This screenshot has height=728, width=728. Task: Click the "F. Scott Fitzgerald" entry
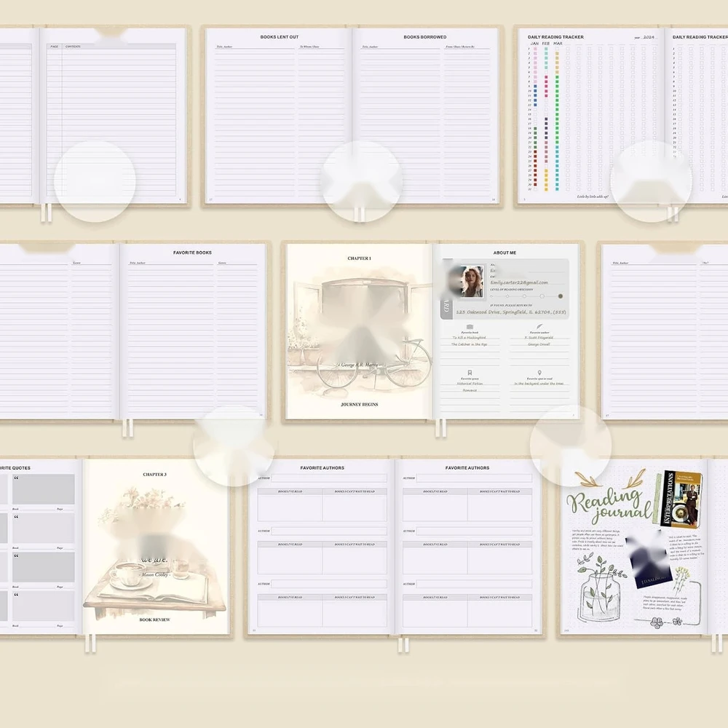tap(539, 338)
